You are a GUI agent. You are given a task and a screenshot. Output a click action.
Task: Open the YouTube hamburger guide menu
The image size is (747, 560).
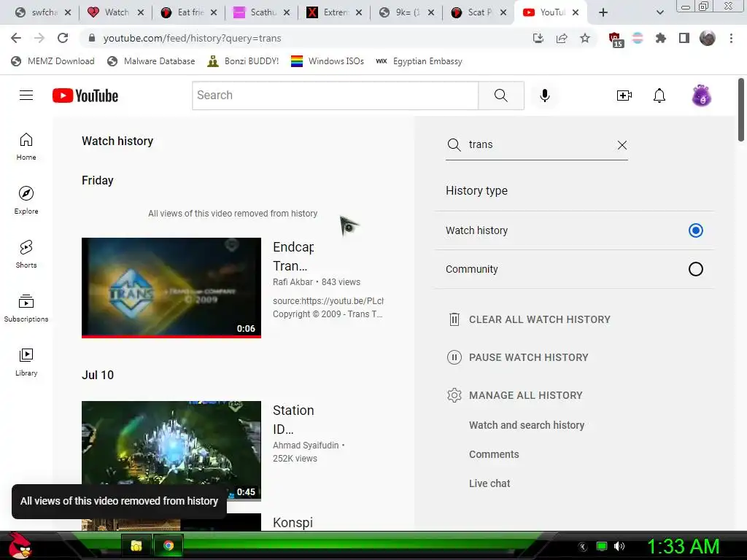26,96
